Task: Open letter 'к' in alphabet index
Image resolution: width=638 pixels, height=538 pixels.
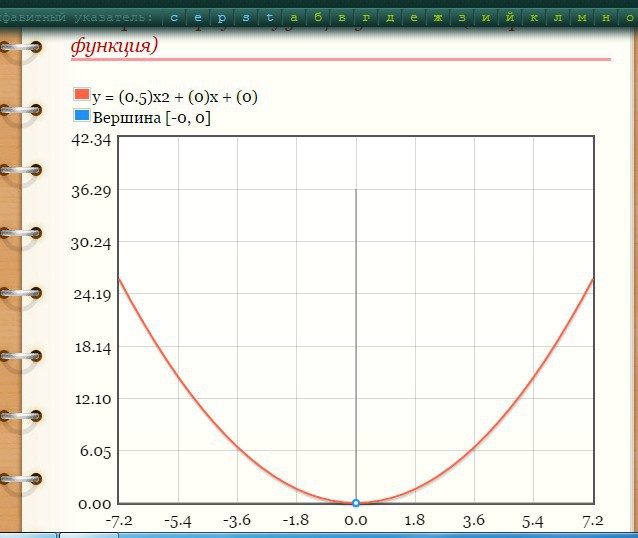Action: pyautogui.click(x=534, y=18)
